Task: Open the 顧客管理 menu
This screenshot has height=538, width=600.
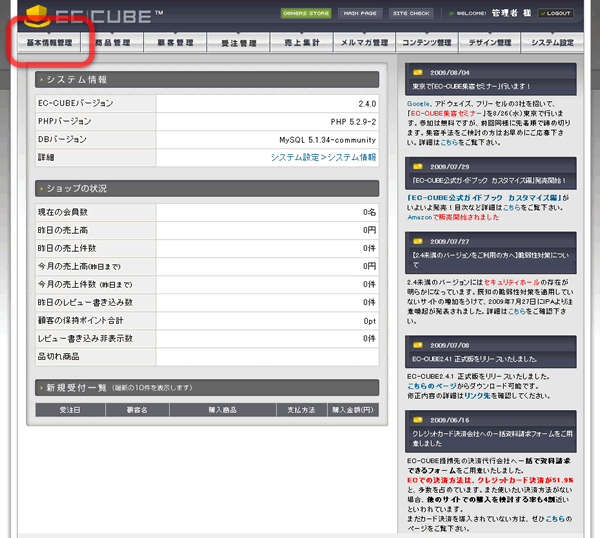Action: click(175, 42)
